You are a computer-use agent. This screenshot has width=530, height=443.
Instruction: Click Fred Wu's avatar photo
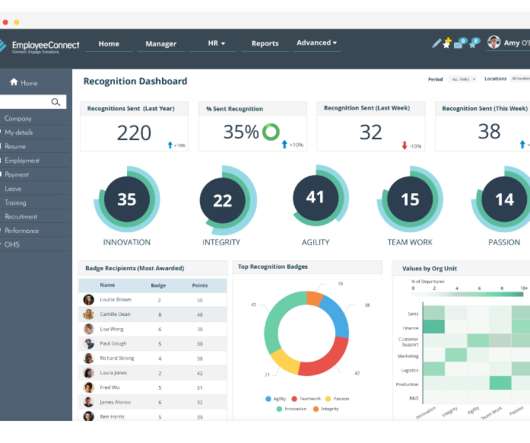89,388
